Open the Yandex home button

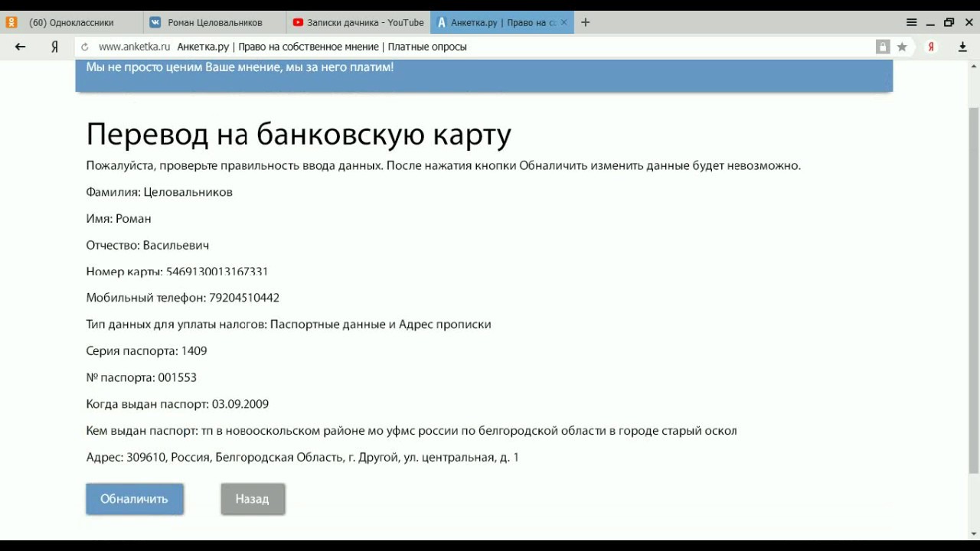tap(54, 47)
